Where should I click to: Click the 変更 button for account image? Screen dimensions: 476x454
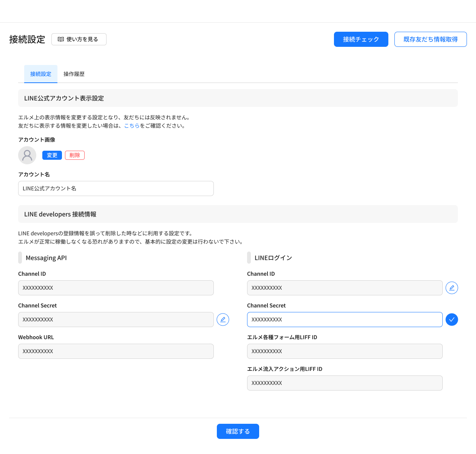52,155
